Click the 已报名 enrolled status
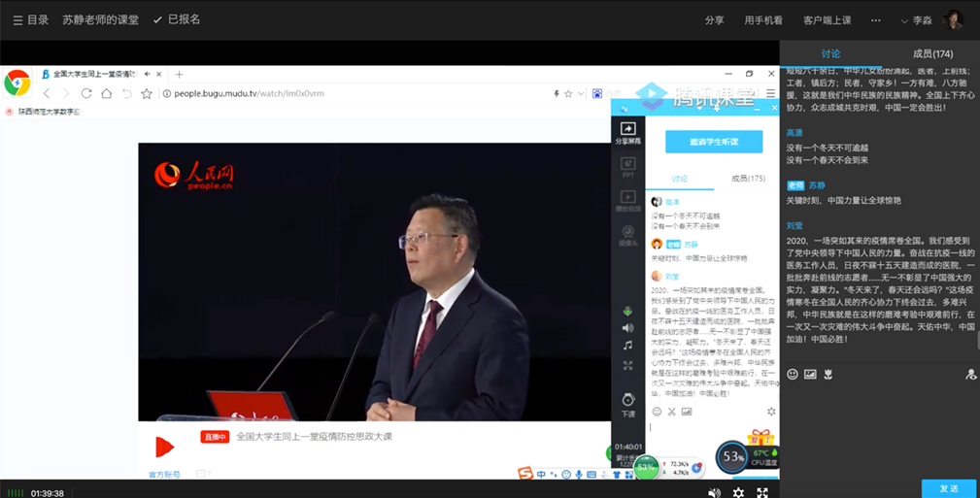 [x=177, y=20]
